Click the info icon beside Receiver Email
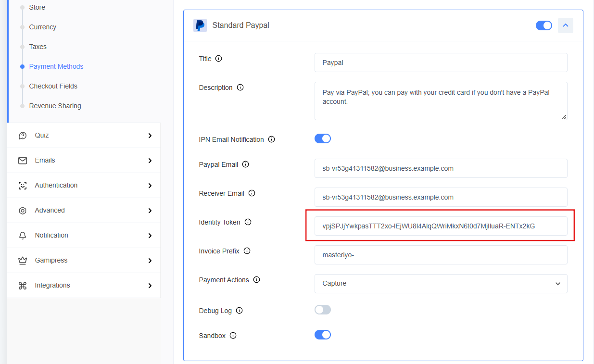The height and width of the screenshot is (364, 594). click(252, 193)
